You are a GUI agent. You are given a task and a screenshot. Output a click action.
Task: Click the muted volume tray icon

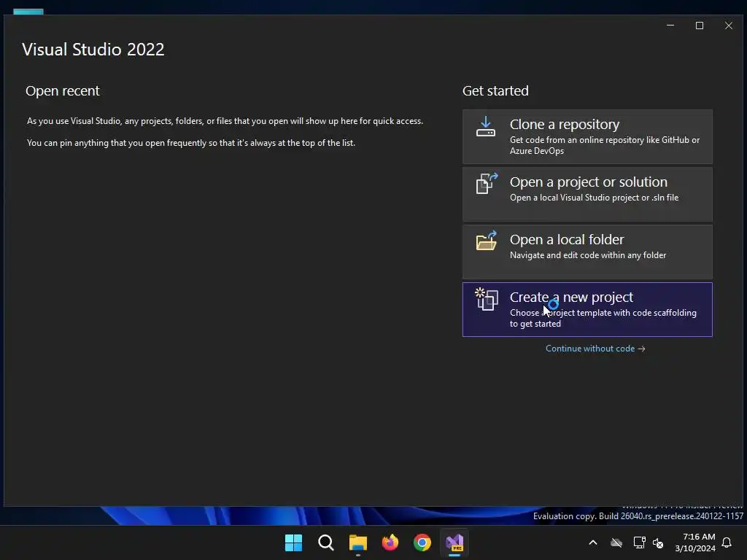659,542
